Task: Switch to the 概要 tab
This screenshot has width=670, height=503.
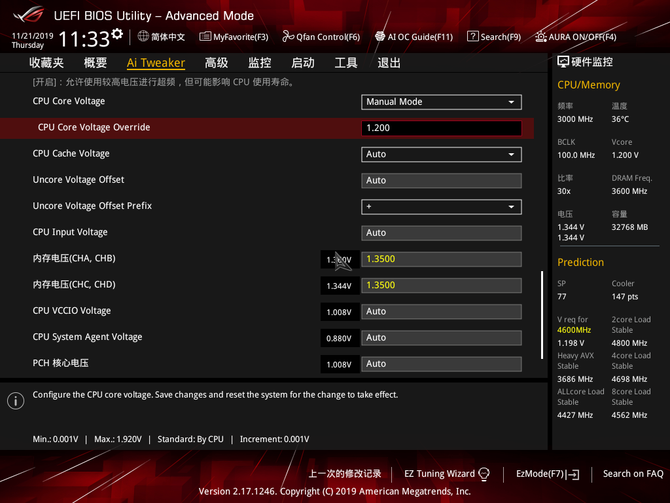Action: pyautogui.click(x=95, y=63)
